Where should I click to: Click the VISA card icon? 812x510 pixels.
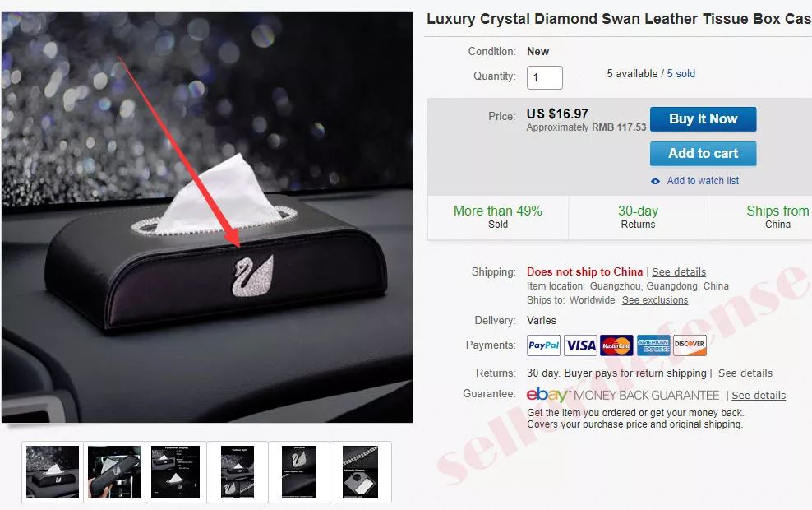tap(580, 345)
